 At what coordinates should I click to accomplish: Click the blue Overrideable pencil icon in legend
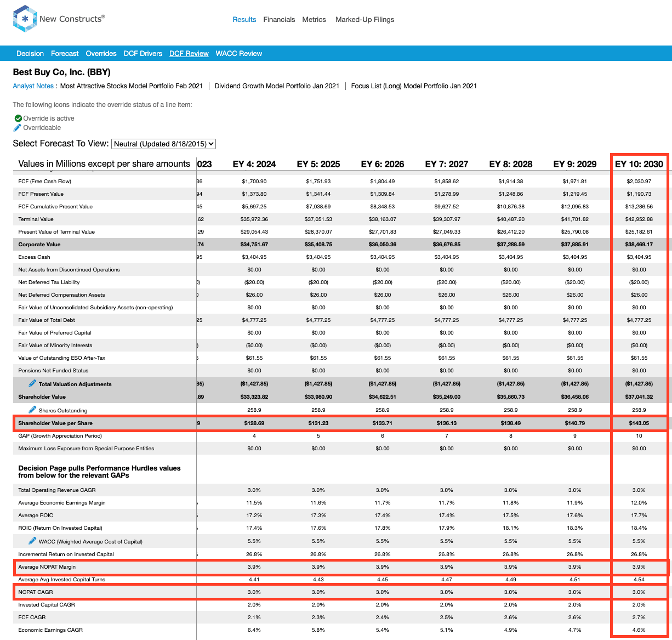tap(18, 128)
